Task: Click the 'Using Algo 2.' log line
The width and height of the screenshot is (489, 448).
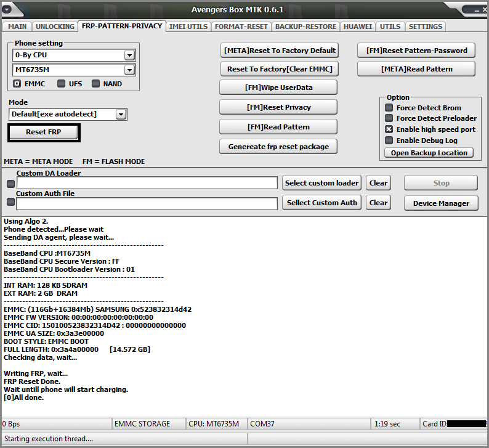Action: 26,221
